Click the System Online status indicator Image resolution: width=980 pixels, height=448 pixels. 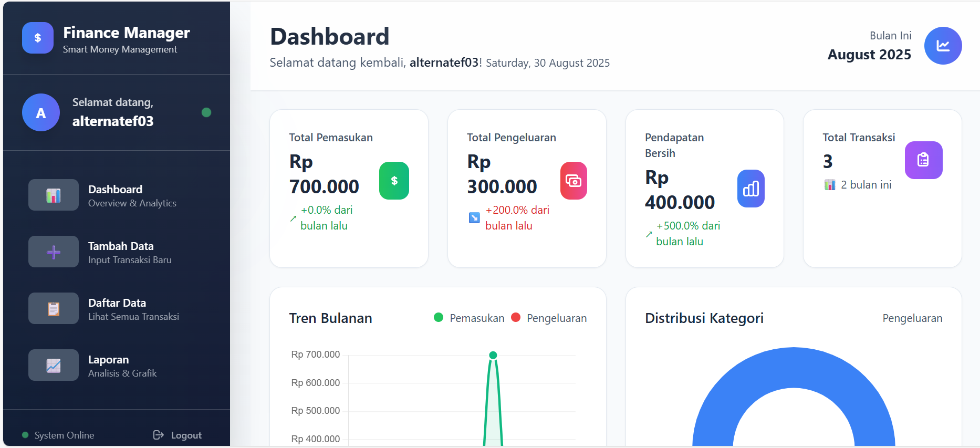pyautogui.click(x=58, y=435)
